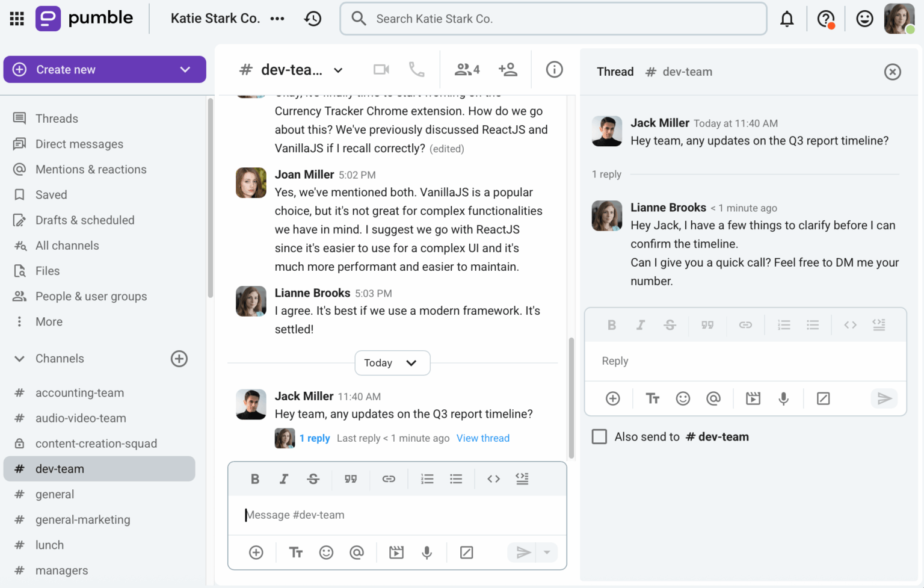This screenshot has height=588, width=924.
Task: Click the Search Katie Stark Co. field
Action: [553, 19]
